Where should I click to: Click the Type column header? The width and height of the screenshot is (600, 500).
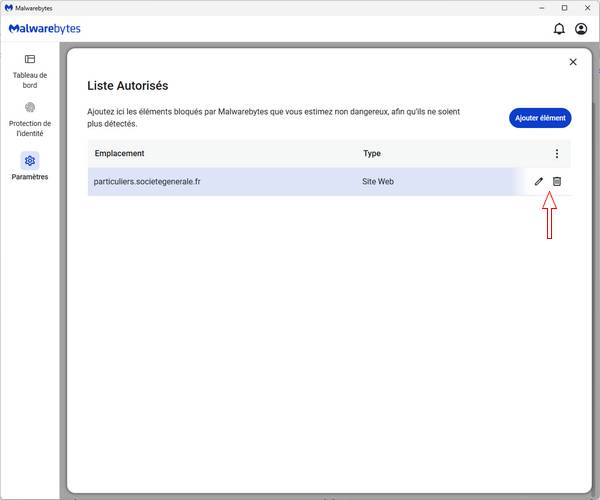click(372, 153)
